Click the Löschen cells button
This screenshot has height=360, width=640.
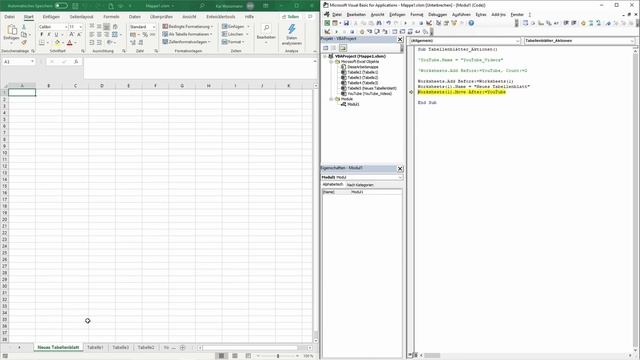tap(235, 34)
